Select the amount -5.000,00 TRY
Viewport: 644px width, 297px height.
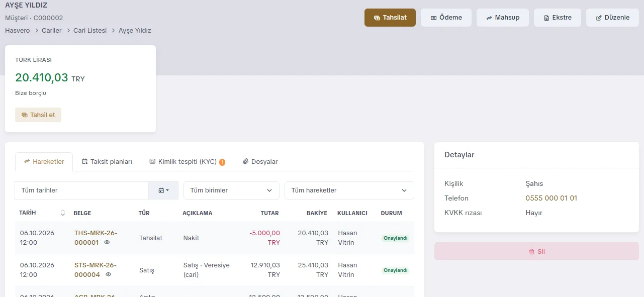(265, 238)
